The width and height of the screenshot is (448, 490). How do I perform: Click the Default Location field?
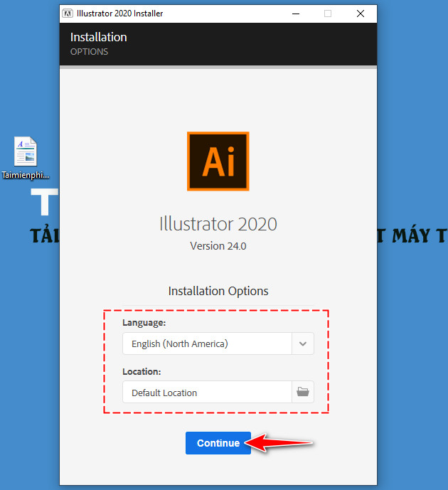[207, 392]
